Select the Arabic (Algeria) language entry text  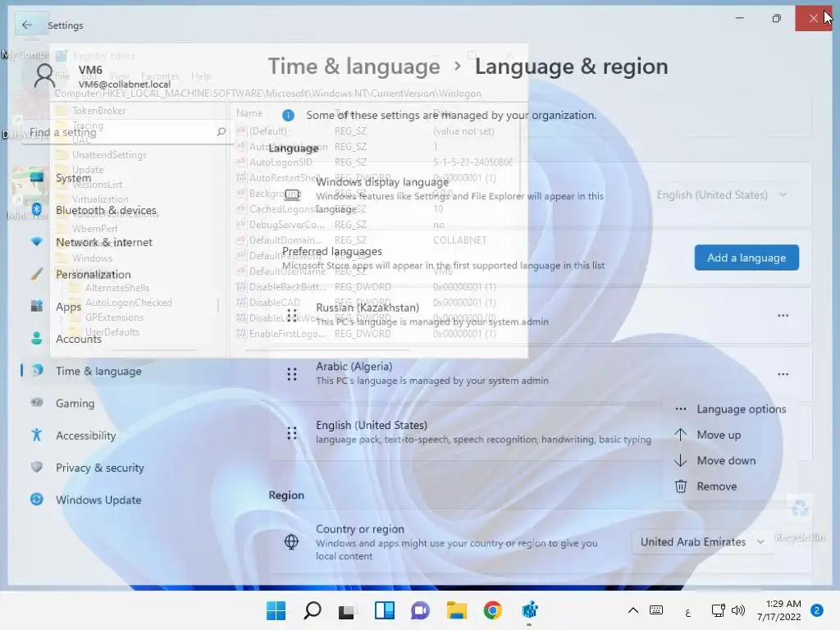tap(354, 367)
